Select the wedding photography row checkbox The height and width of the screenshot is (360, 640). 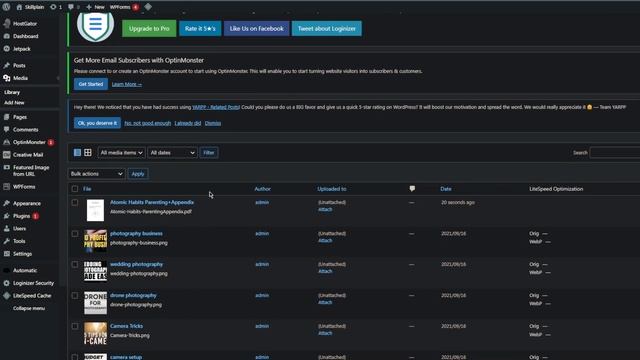tap(75, 264)
